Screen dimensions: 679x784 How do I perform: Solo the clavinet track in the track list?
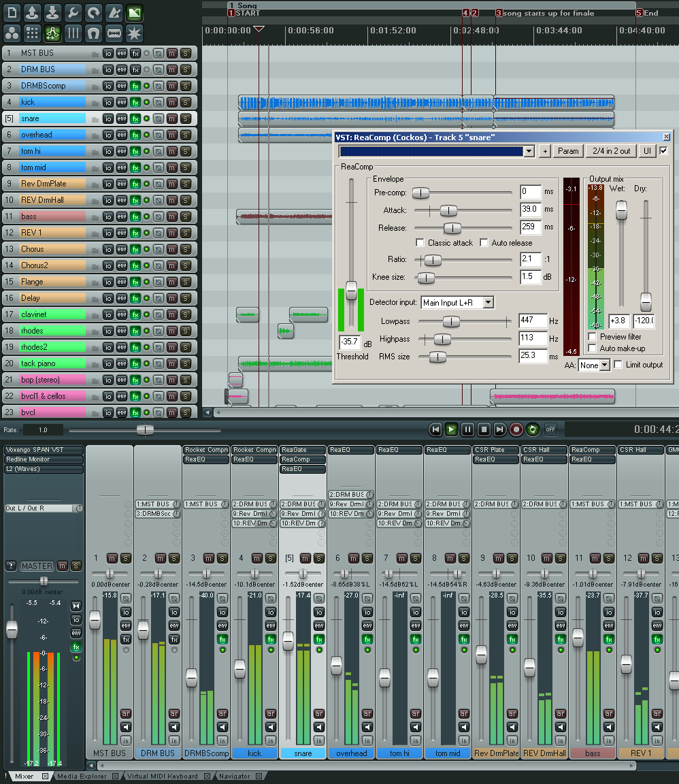[x=186, y=314]
